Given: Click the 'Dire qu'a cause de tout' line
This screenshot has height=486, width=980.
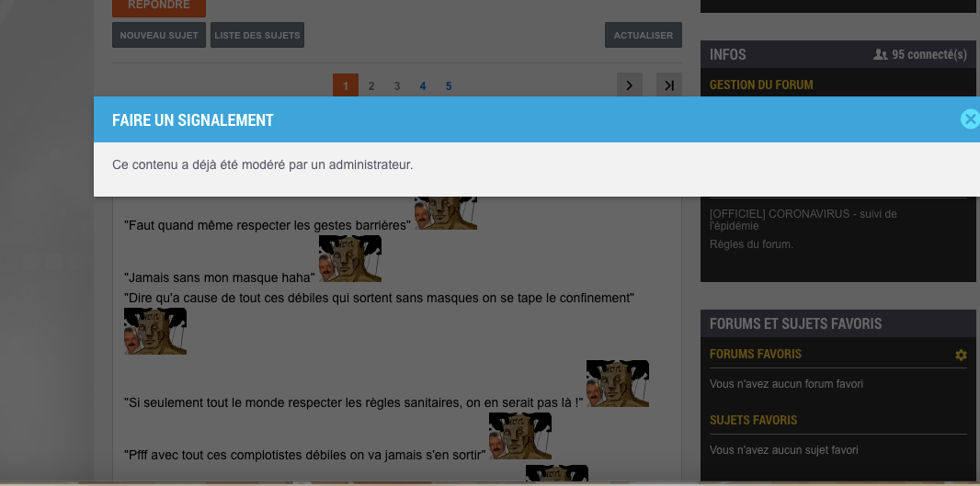Looking at the screenshot, I should [x=380, y=298].
